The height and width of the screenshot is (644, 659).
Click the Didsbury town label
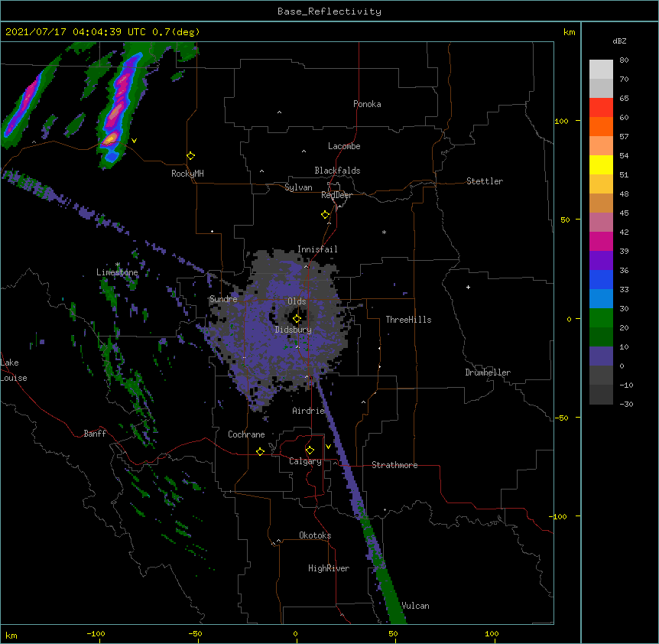click(294, 330)
